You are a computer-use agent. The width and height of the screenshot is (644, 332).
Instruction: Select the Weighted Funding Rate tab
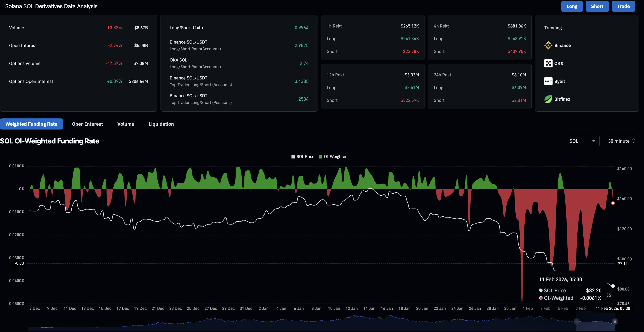click(x=32, y=124)
